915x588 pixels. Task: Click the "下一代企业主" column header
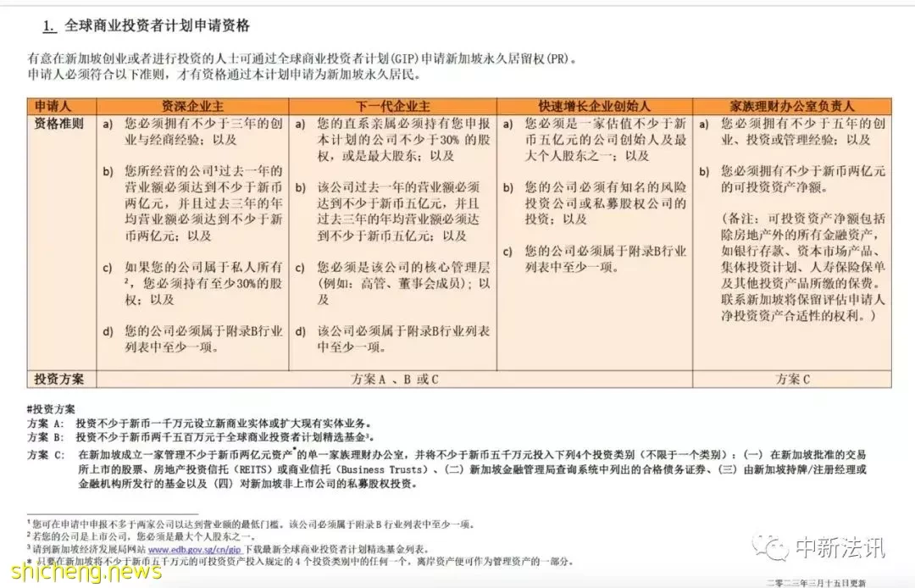(x=393, y=106)
